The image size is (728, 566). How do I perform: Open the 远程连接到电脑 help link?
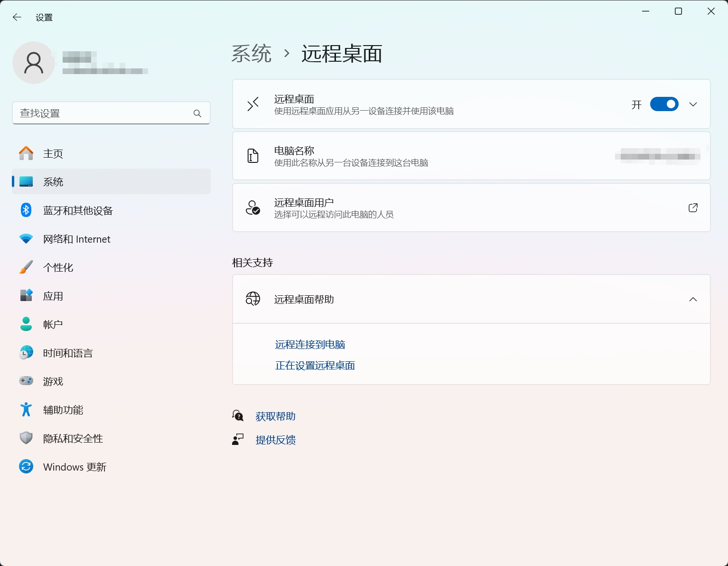tap(310, 345)
